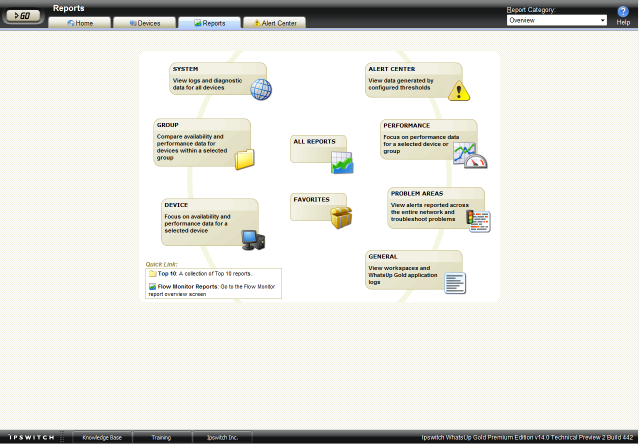The image size is (639, 444).
Task: Switch to the Devices tab
Action: pyautogui.click(x=145, y=22)
